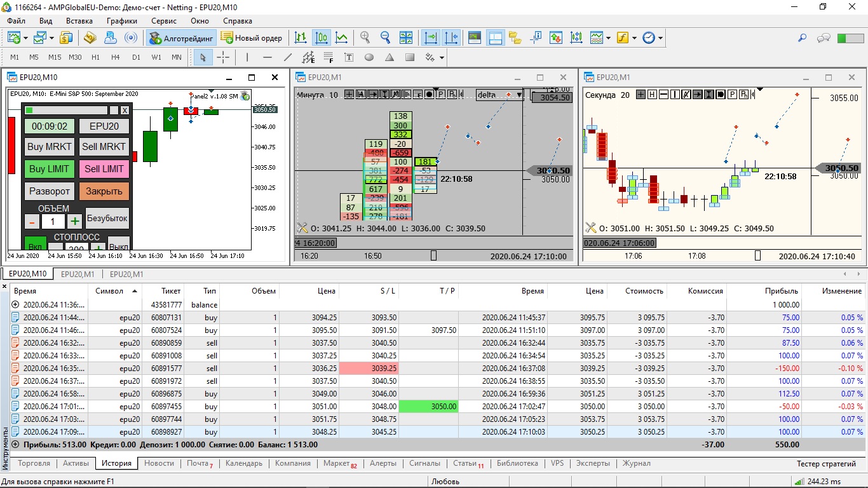Click the Разворот button
This screenshot has height=488, width=868.
point(50,191)
